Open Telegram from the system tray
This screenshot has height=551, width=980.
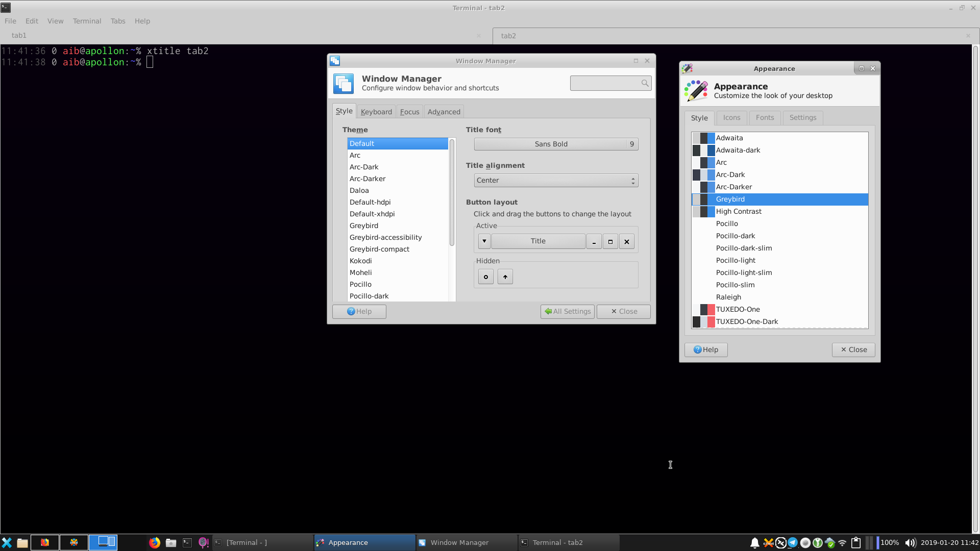793,542
